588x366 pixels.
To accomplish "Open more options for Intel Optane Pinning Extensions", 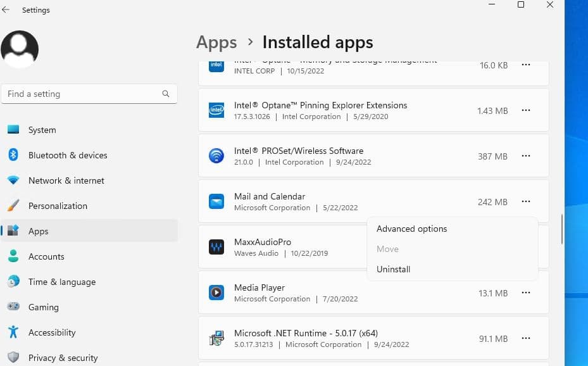I will tap(526, 110).
